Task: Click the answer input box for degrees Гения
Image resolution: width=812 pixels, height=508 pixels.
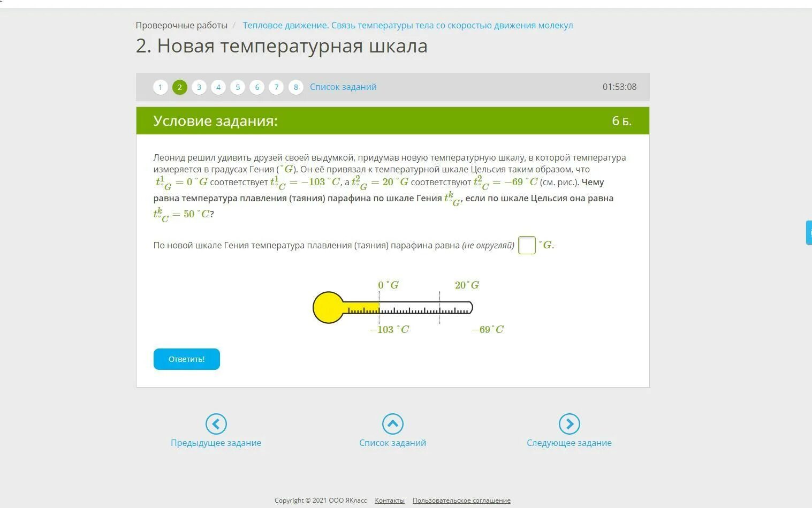Action: (527, 245)
